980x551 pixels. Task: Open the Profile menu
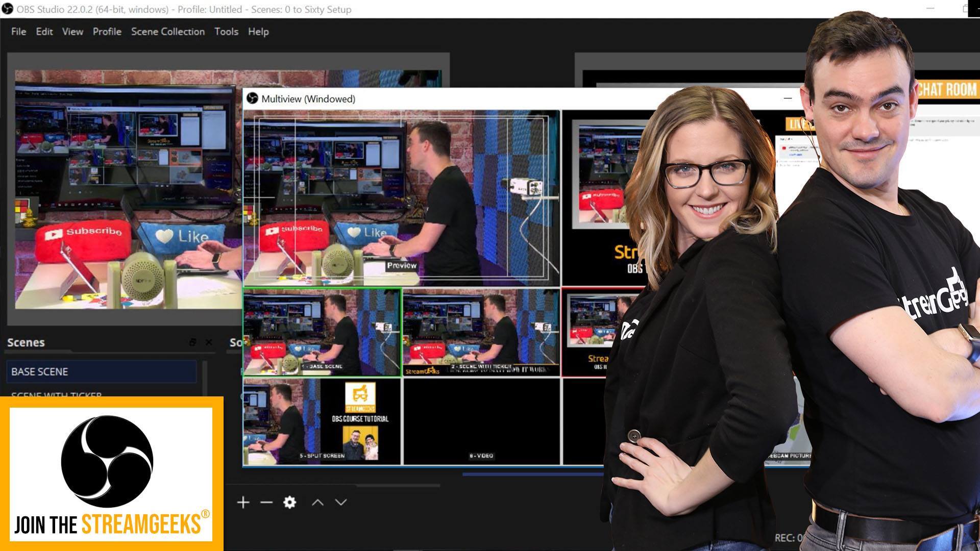click(x=107, y=32)
